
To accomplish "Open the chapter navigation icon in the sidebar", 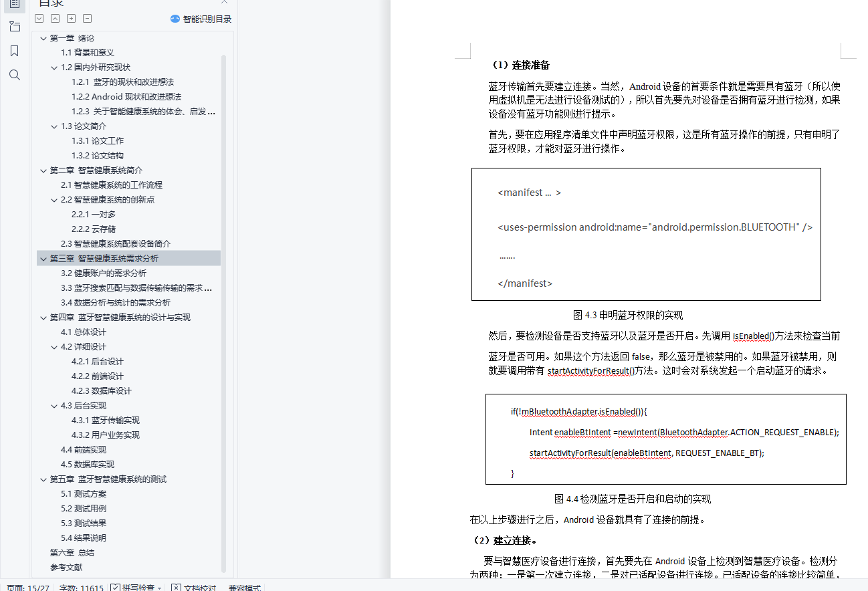I will tap(14, 27).
